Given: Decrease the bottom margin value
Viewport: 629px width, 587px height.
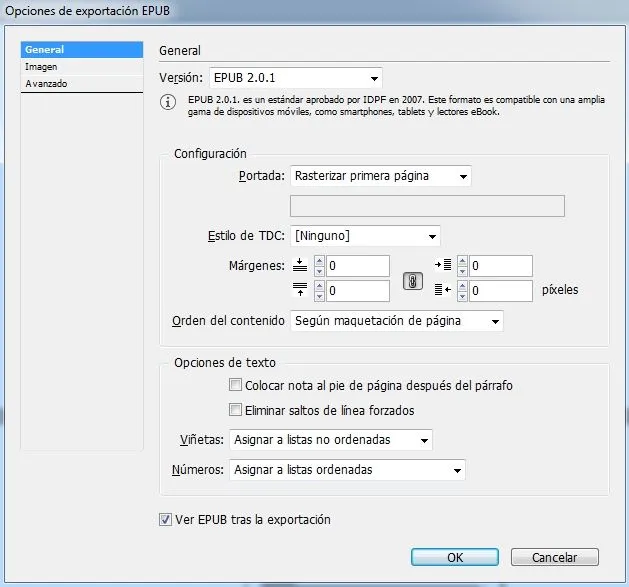Looking at the screenshot, I should click(x=319, y=296).
